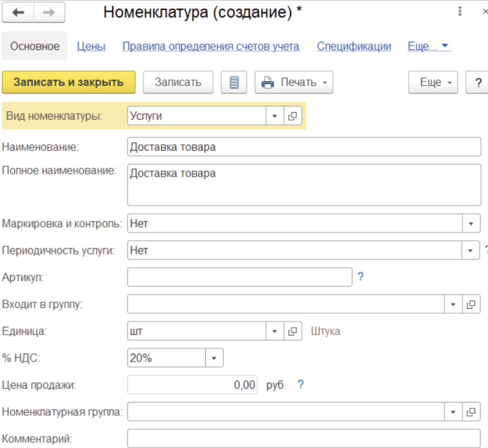Expand the Периодичность услуги dropdown

[x=470, y=250]
